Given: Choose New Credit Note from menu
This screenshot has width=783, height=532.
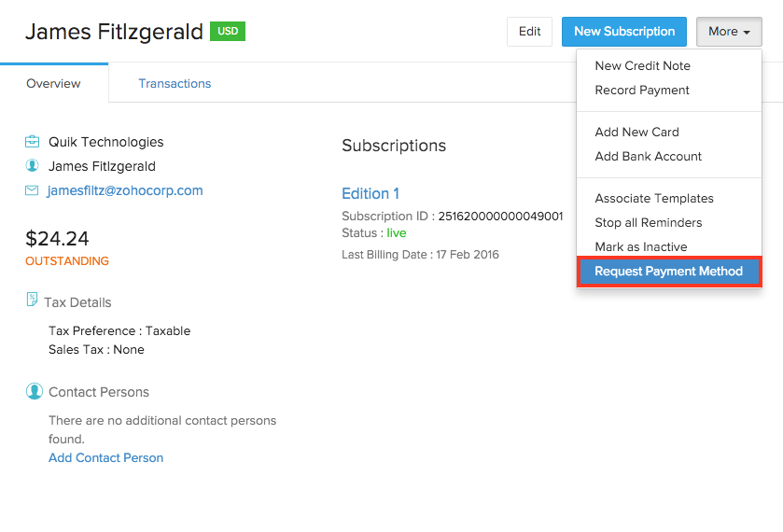Looking at the screenshot, I should [x=642, y=65].
